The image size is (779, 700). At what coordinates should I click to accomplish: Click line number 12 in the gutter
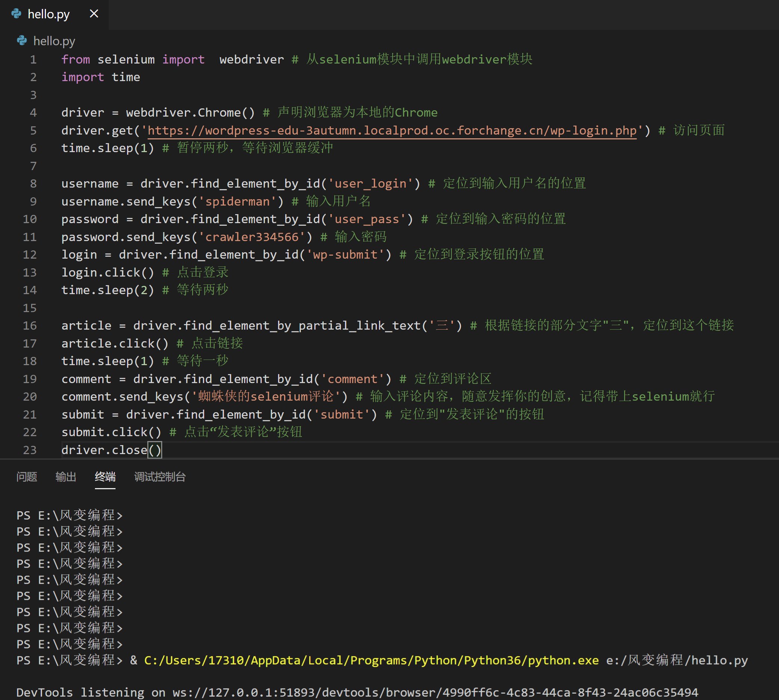pyautogui.click(x=30, y=255)
